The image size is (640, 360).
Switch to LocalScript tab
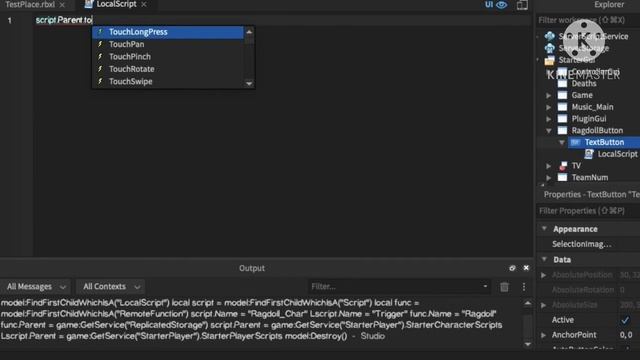(x=116, y=4)
